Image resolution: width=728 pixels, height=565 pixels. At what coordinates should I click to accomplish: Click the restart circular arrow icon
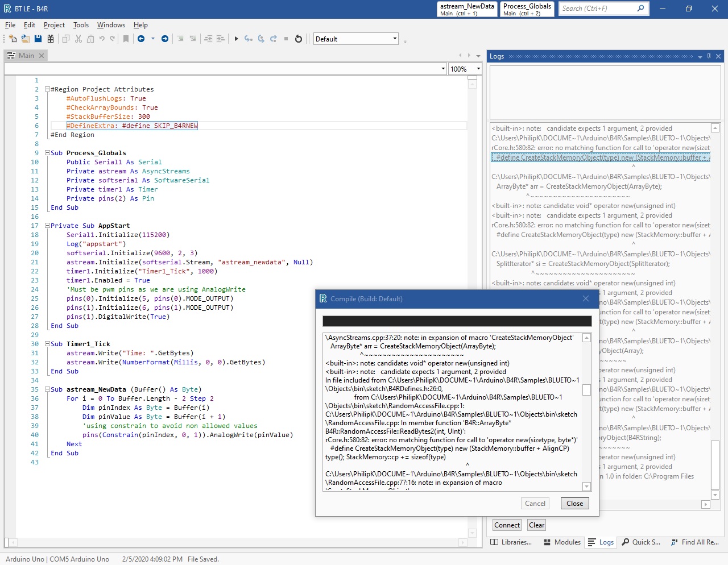299,39
